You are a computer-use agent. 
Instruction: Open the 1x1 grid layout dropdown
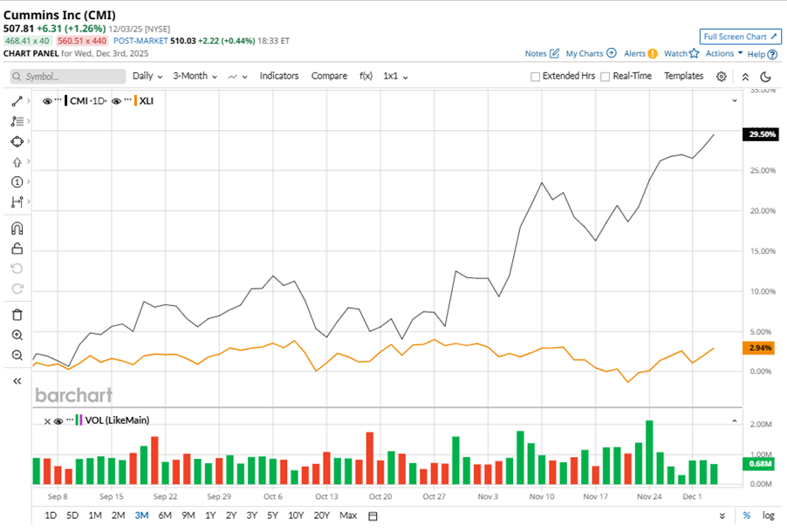395,76
